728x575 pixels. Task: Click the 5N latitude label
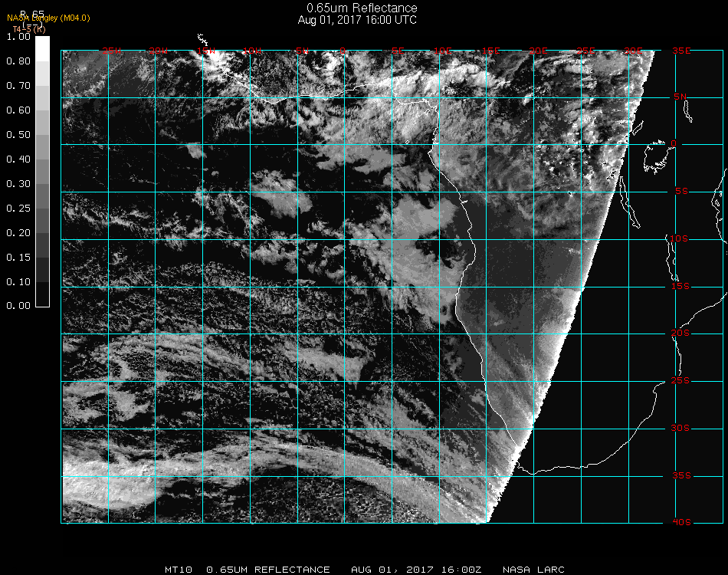680,97
